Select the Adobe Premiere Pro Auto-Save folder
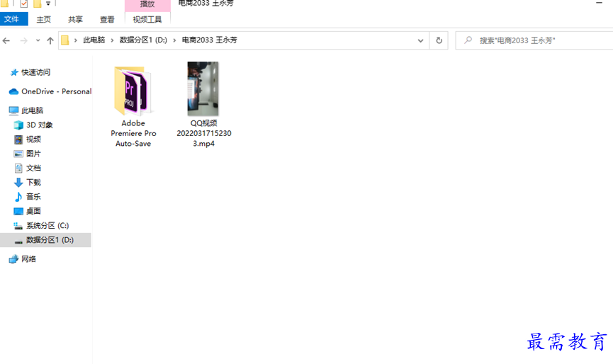Screen dimensions: 613x364 [x=133, y=106]
